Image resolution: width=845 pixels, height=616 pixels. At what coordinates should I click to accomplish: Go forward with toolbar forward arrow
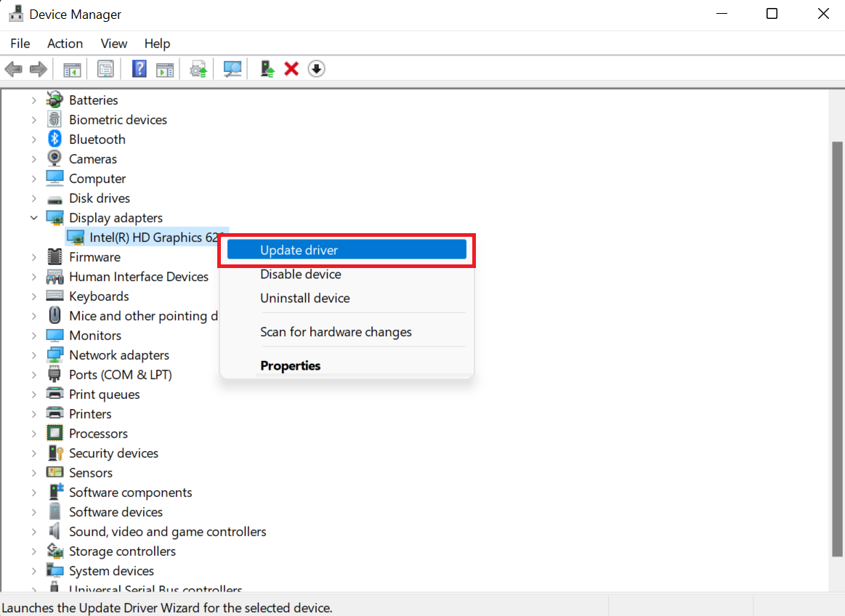click(x=38, y=69)
